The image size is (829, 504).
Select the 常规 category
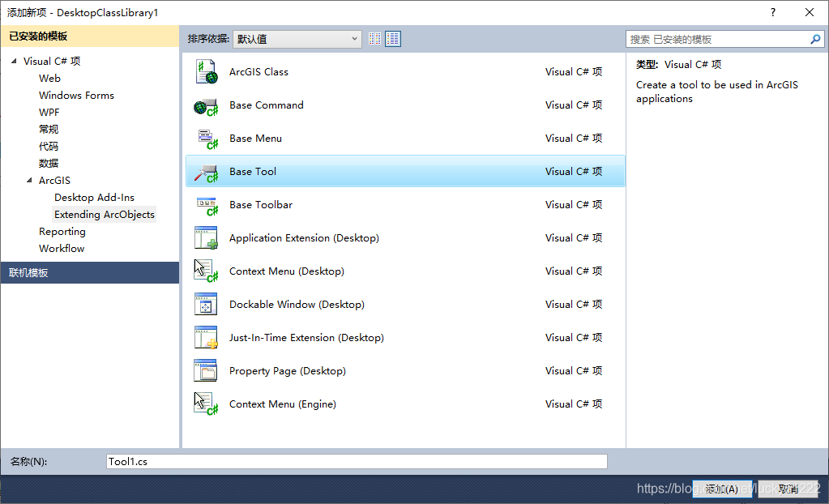49,130
